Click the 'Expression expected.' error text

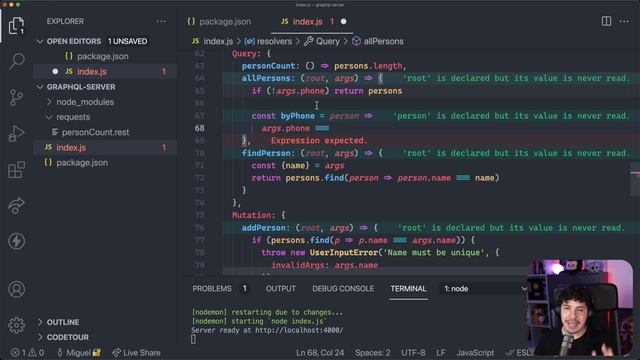click(319, 140)
